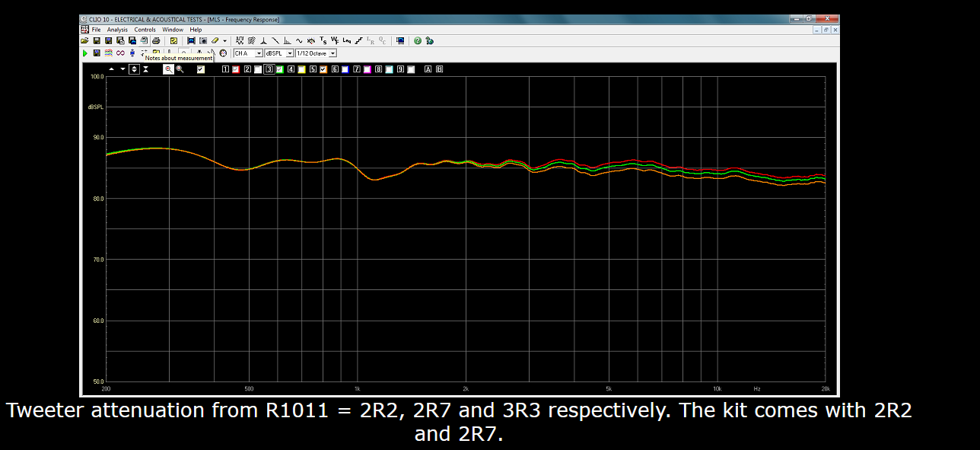This screenshot has width=980, height=450.
Task: Click the eraser clear icon
Action: [215, 40]
